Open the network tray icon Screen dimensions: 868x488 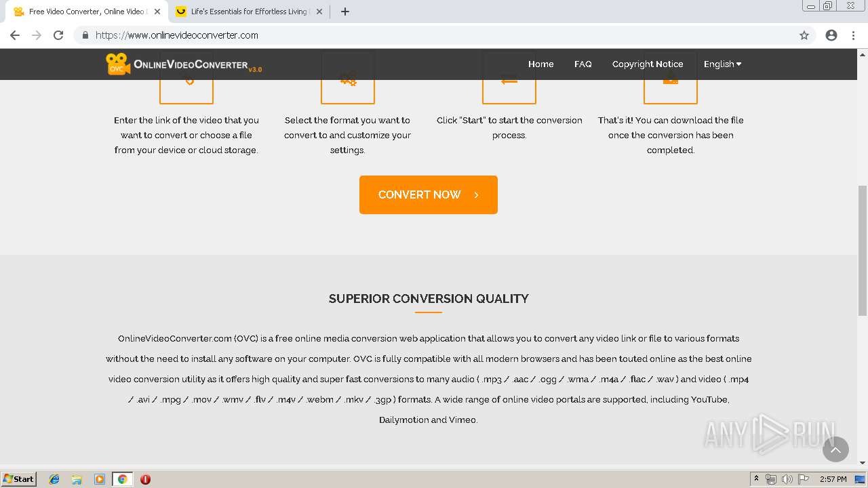pos(771,479)
